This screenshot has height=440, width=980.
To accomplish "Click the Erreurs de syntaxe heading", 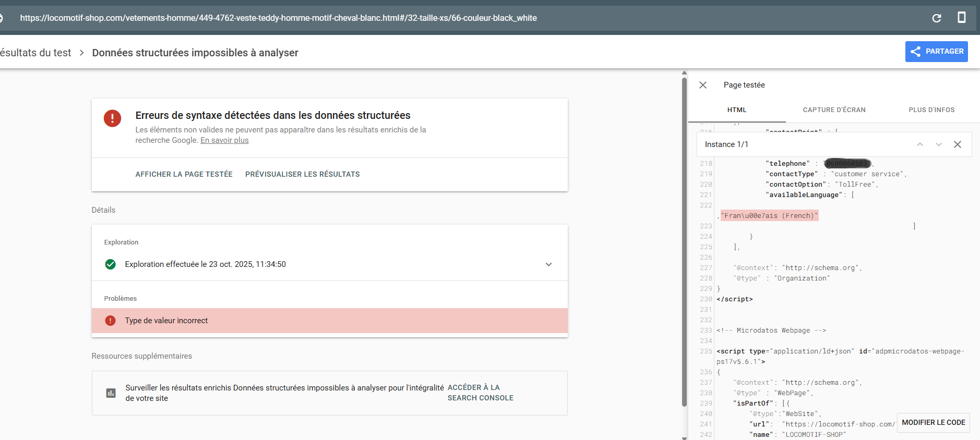I will coord(273,115).
